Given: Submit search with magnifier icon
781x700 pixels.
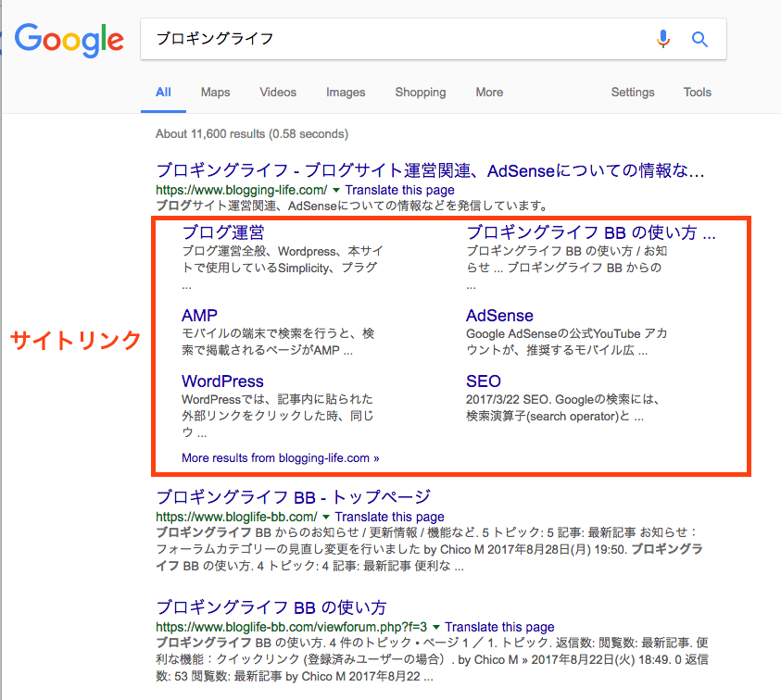Looking at the screenshot, I should tap(699, 39).
